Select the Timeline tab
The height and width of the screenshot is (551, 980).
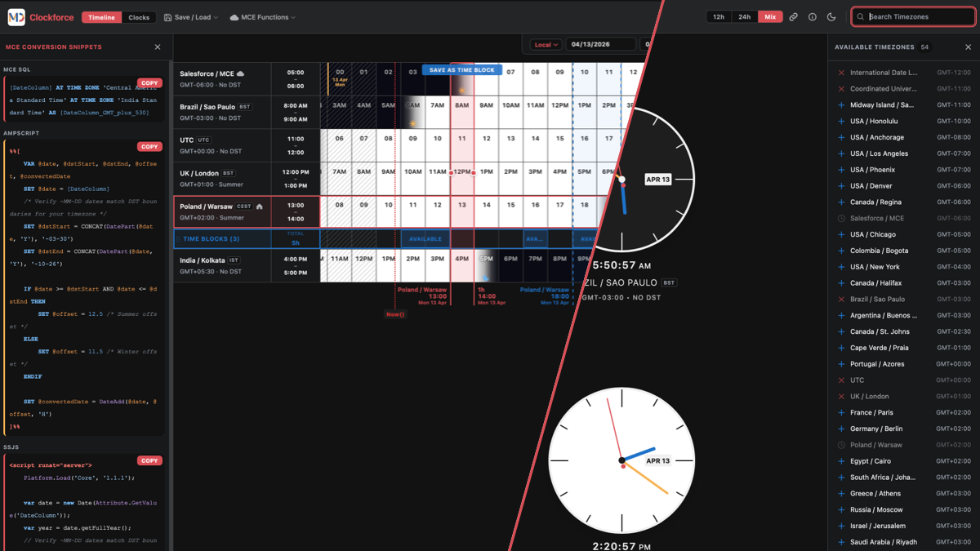(101, 17)
